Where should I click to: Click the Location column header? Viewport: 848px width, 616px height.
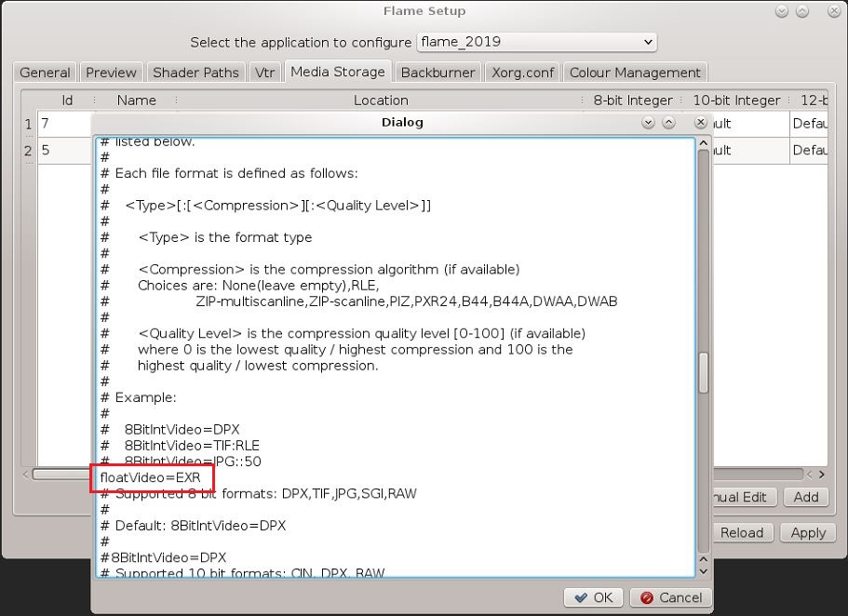381,100
